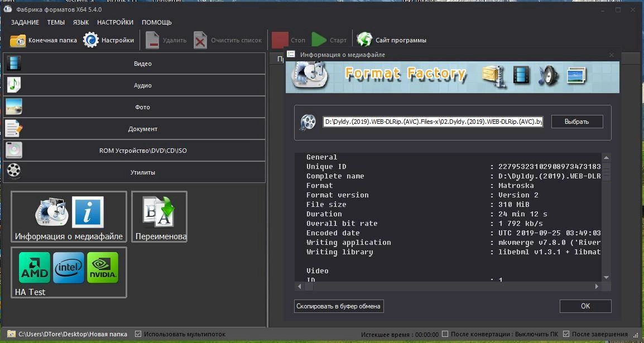Click film reel icon beside file path
This screenshot has height=343, width=644.
coord(308,122)
